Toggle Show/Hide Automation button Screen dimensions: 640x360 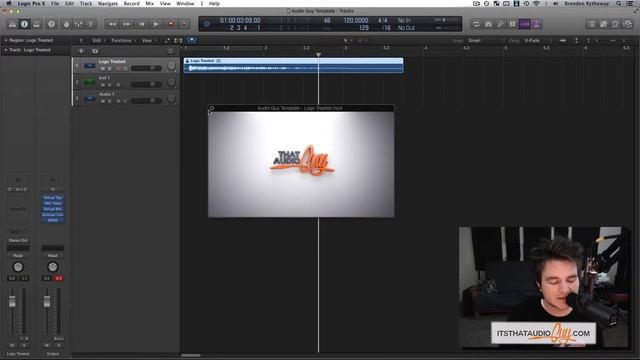pyautogui.click(x=167, y=40)
